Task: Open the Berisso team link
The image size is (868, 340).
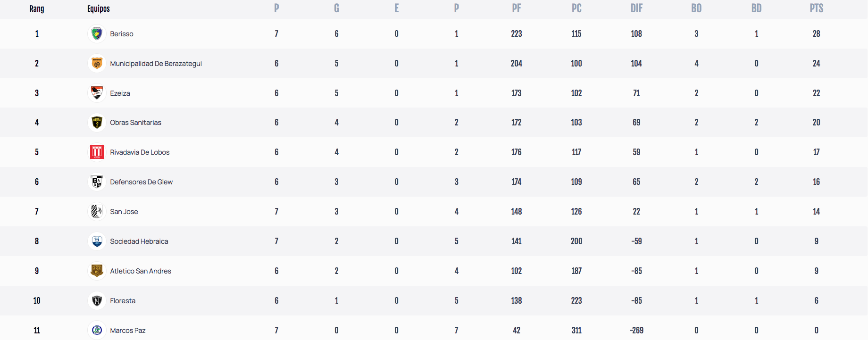Action: [122, 34]
